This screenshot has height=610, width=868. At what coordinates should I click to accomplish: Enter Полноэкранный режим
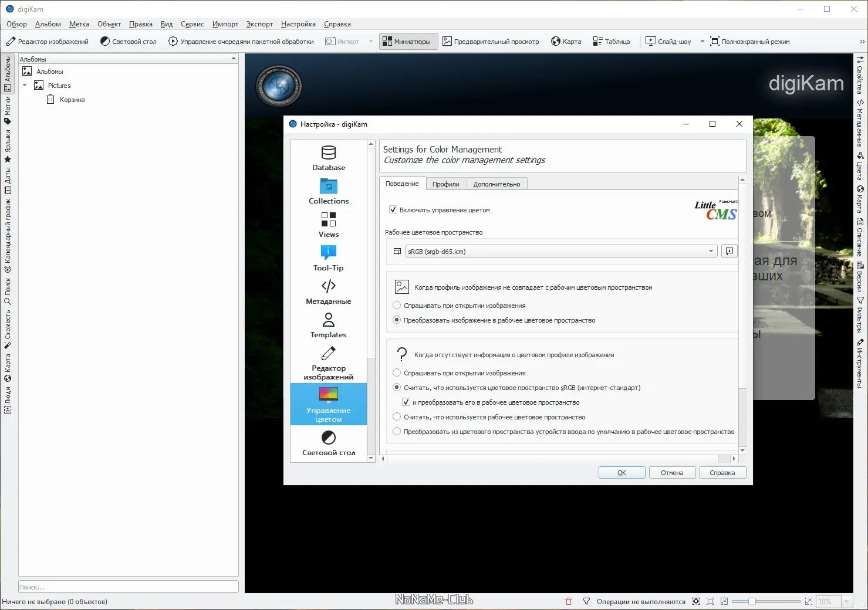[750, 42]
